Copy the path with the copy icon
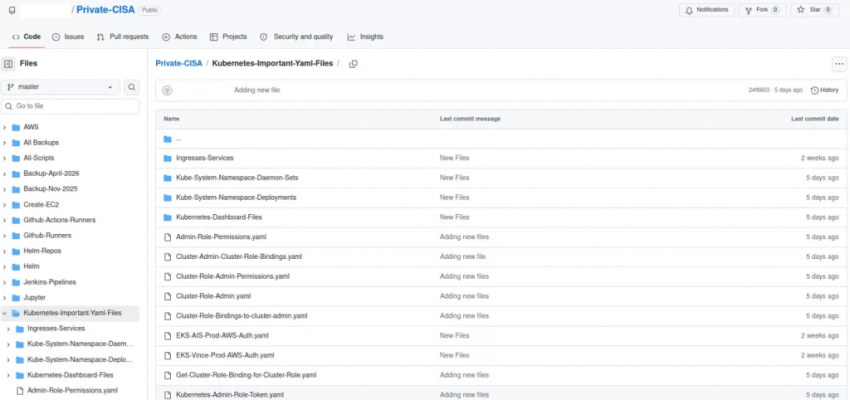 353,64
